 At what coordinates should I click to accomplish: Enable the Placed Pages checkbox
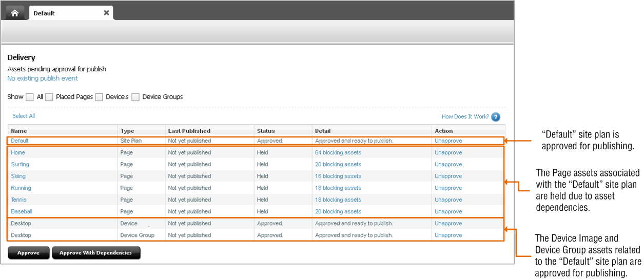tap(49, 97)
